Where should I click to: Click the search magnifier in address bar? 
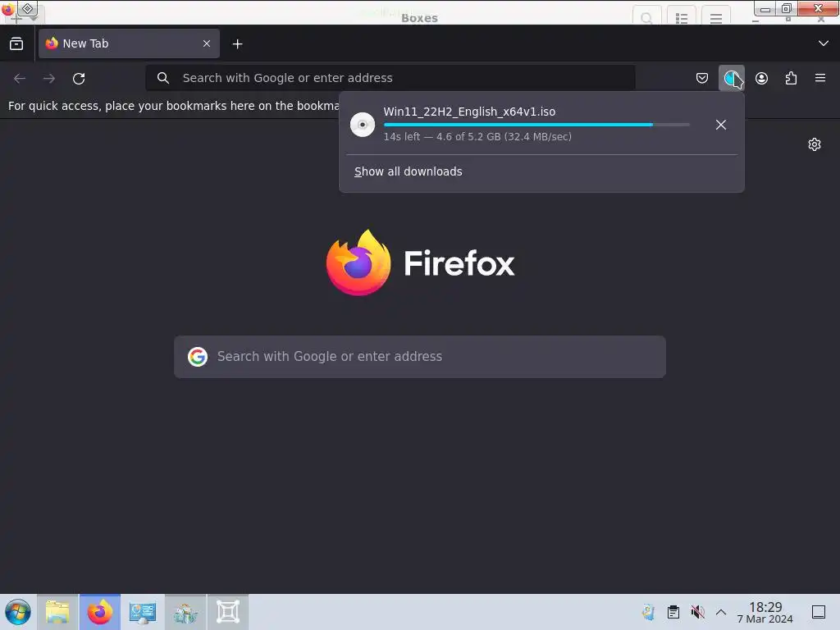coord(163,78)
